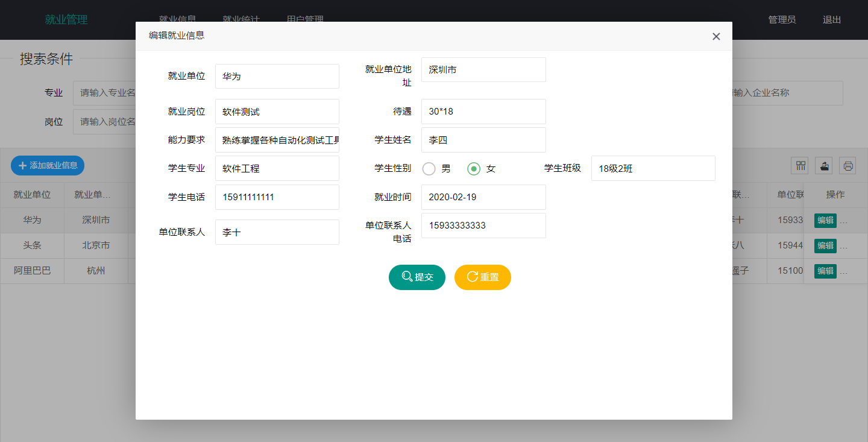Click the 添加就业信息 plus button

pos(48,165)
